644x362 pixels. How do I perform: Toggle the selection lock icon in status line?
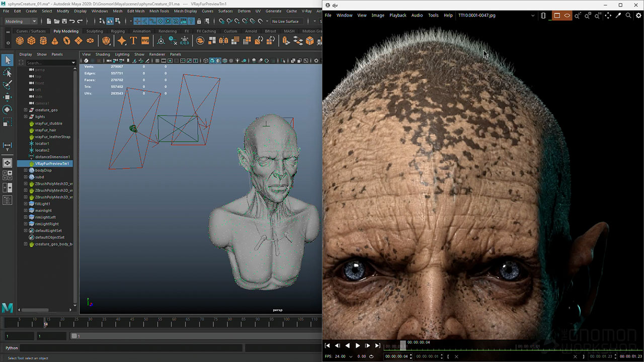[199, 21]
